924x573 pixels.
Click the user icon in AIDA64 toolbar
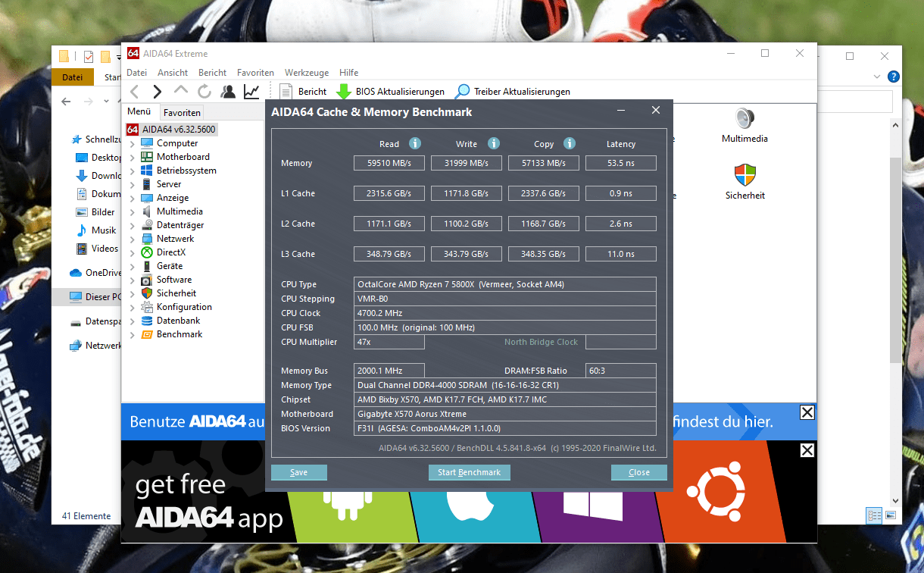[227, 92]
